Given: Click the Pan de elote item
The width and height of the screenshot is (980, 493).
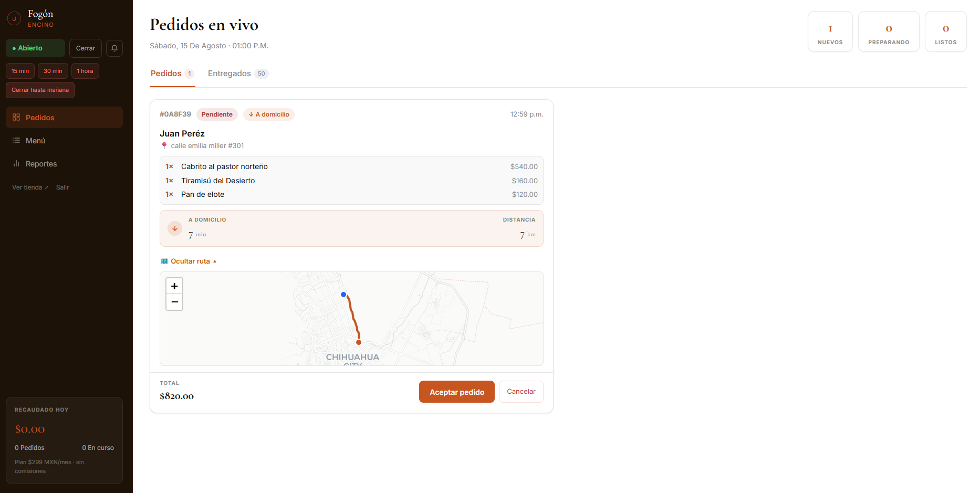Looking at the screenshot, I should pos(351,194).
